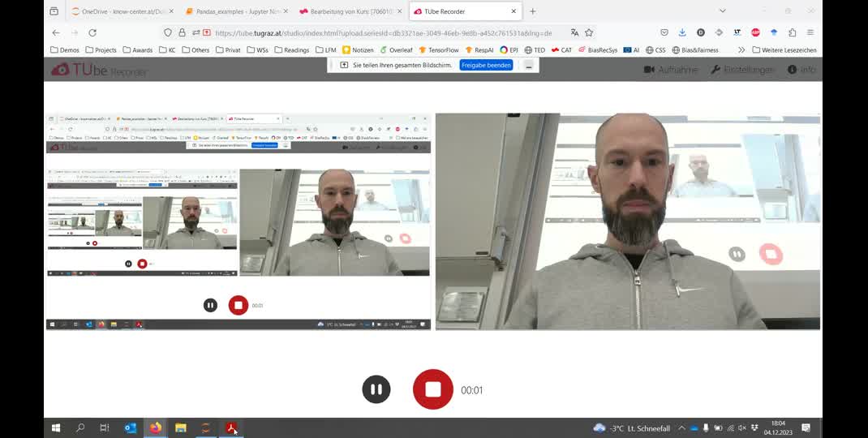
Task: Open the Firefox application menu
Action: (x=810, y=32)
